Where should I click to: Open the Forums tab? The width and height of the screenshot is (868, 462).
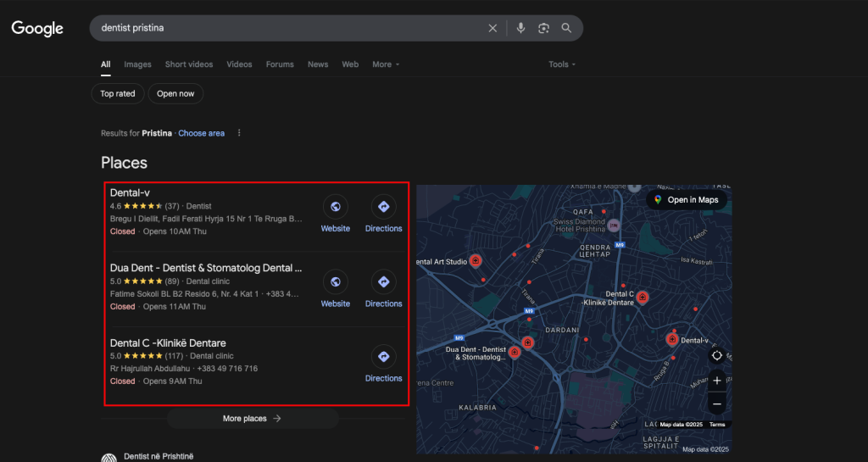point(280,64)
